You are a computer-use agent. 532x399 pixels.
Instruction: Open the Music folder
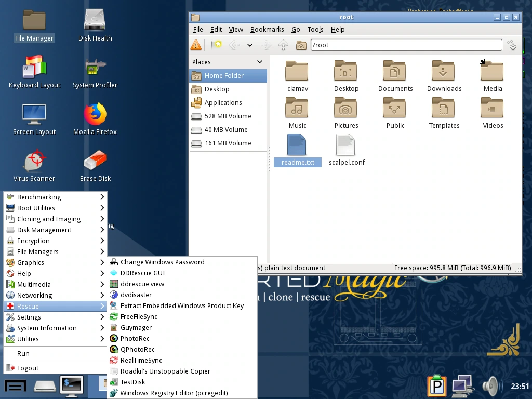click(297, 113)
